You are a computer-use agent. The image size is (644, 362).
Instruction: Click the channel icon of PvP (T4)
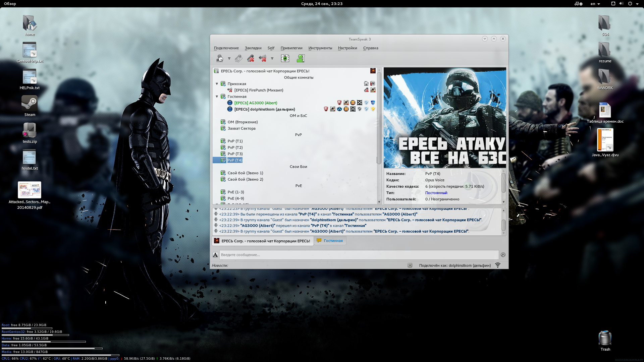click(x=223, y=160)
